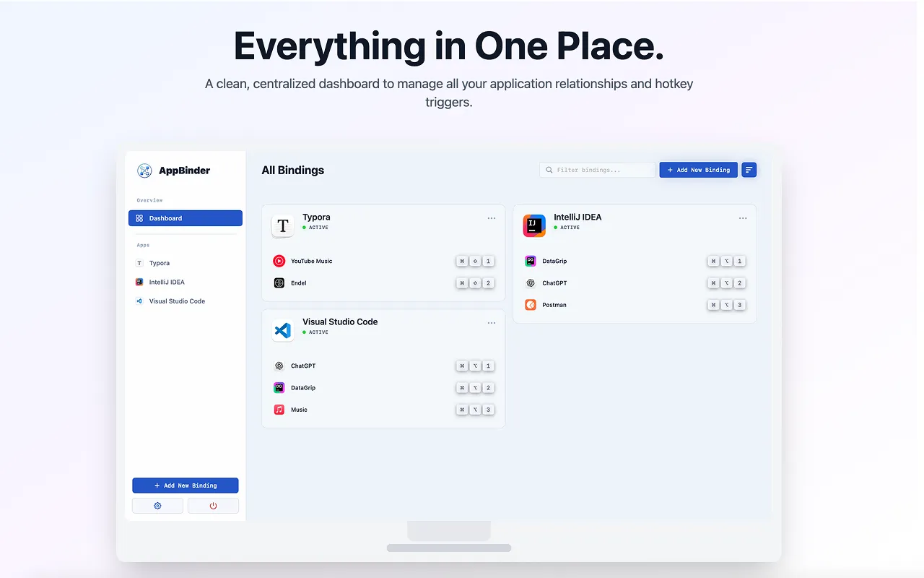Image resolution: width=924 pixels, height=578 pixels.
Task: Click the Dashboard grid icon
Action: tap(139, 218)
